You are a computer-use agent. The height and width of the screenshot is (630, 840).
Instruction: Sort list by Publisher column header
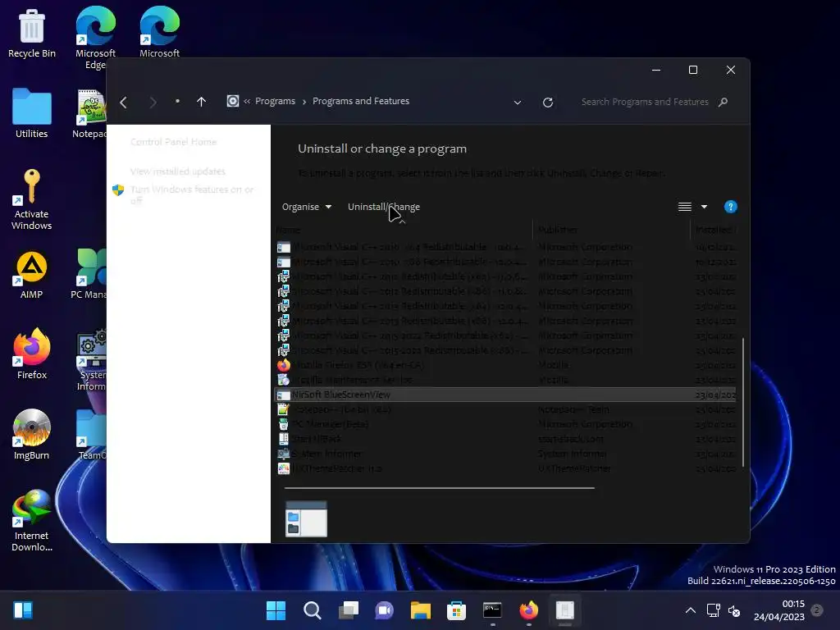(x=611, y=230)
